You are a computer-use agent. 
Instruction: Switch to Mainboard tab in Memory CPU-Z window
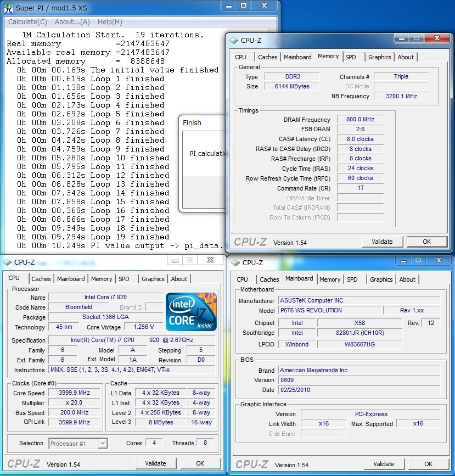297,57
